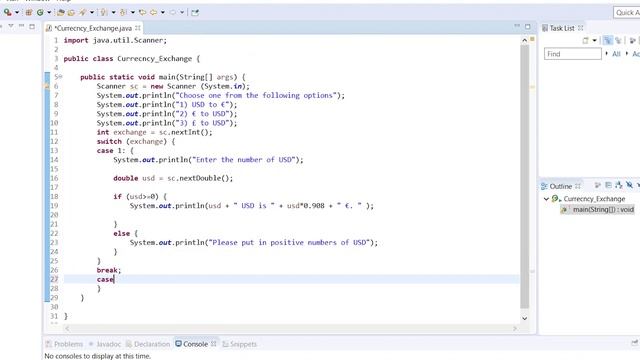
Task: Toggle Hide Fields in Outline toolbar
Action: point(629,186)
